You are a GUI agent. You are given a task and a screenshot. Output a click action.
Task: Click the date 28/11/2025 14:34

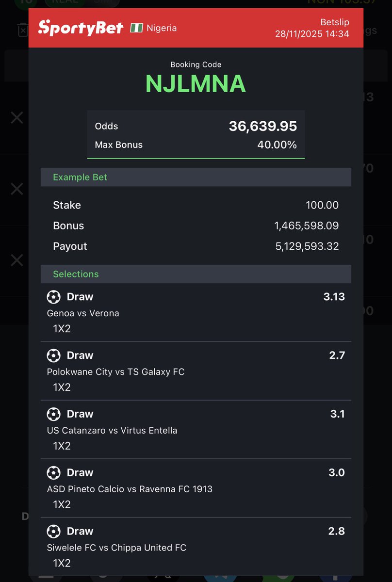[x=312, y=34]
